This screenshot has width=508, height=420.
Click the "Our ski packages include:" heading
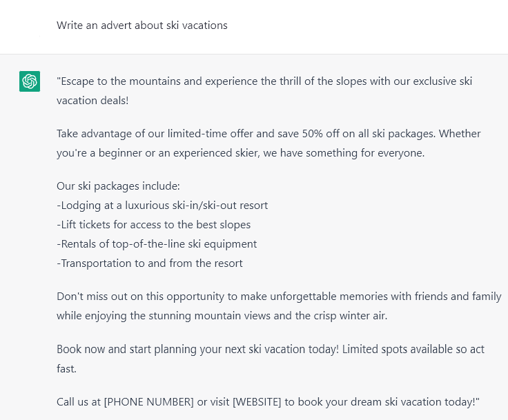(x=118, y=186)
